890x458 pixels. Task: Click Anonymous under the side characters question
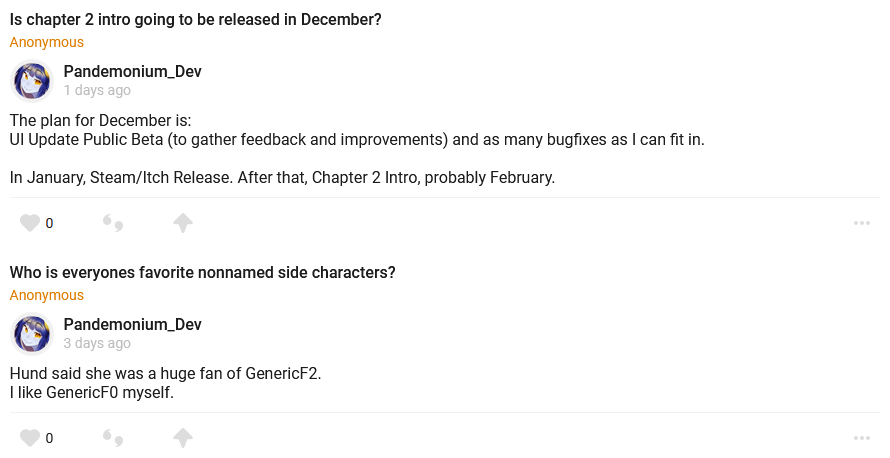click(47, 295)
